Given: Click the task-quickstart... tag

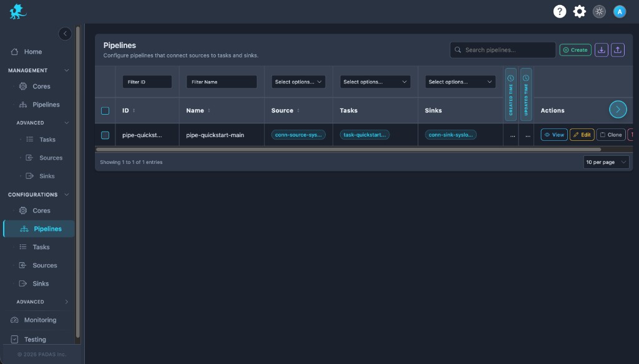Looking at the screenshot, I should (x=364, y=135).
